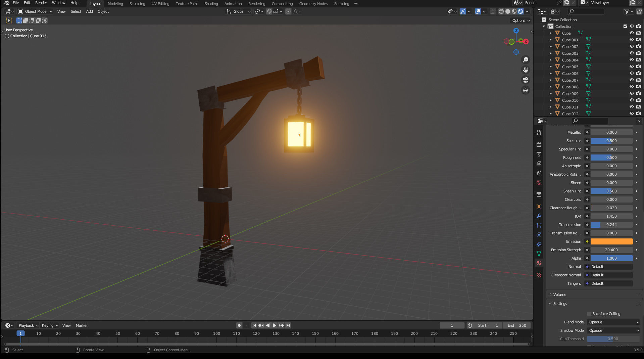Toggle viewport gizmos button
644x359 pixels.
coord(463,11)
